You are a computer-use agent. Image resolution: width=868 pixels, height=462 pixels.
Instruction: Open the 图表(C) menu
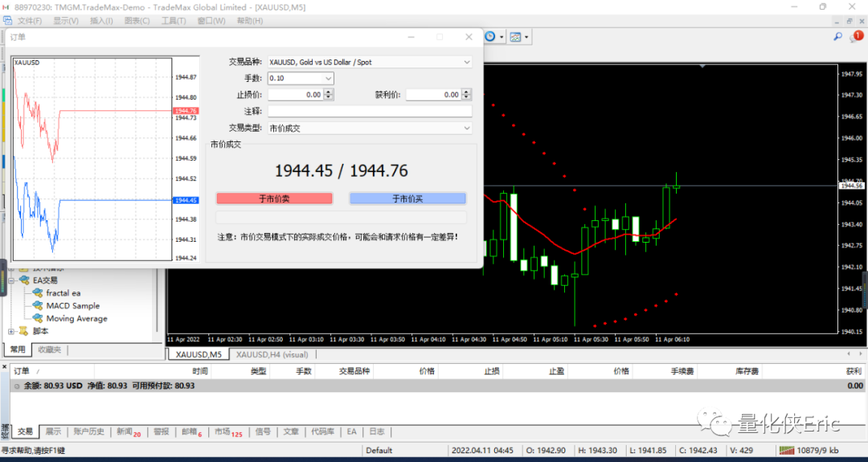tap(137, 20)
